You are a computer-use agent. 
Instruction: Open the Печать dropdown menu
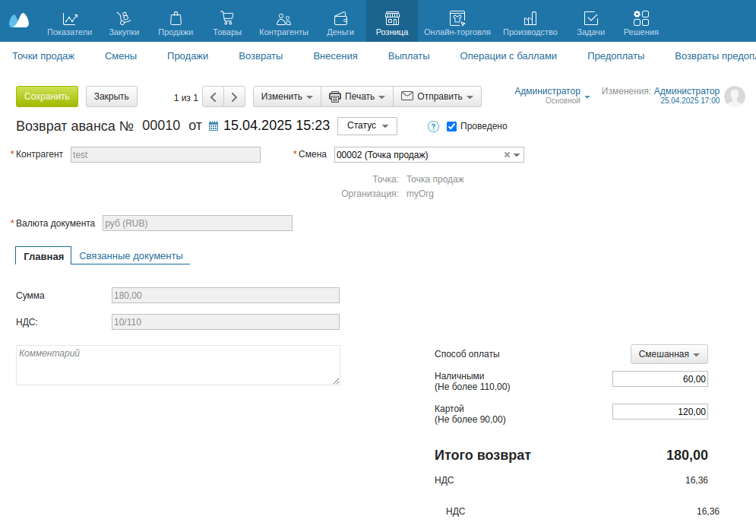[356, 97]
